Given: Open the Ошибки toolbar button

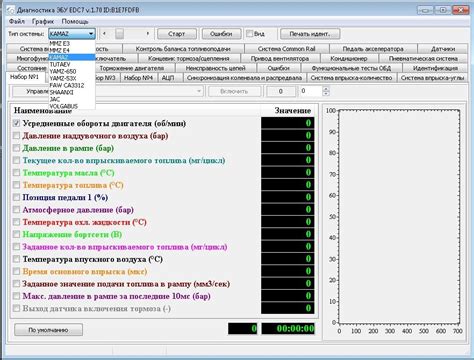Looking at the screenshot, I should (221, 34).
